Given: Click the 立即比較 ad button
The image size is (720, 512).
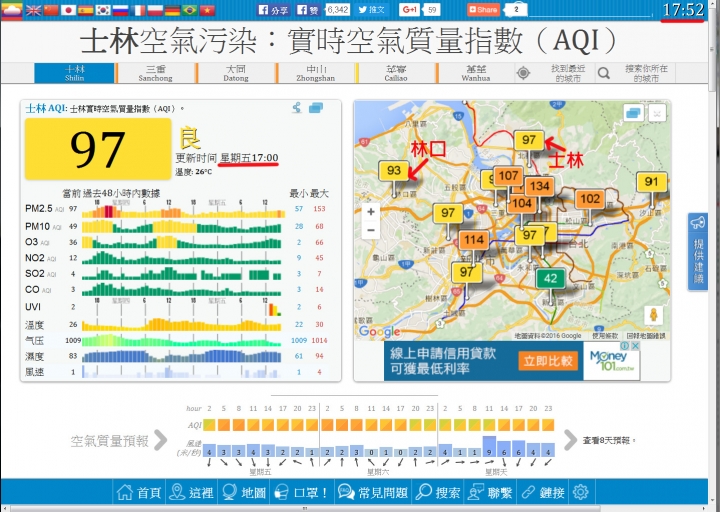Looking at the screenshot, I should (x=548, y=361).
